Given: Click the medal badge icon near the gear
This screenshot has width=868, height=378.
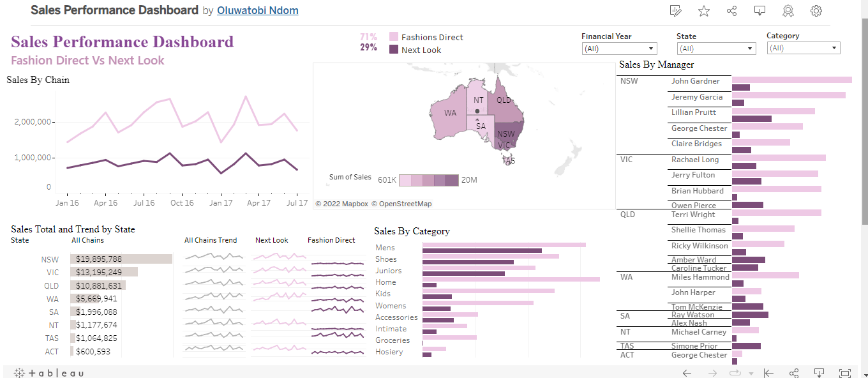Looking at the screenshot, I should pos(788,11).
